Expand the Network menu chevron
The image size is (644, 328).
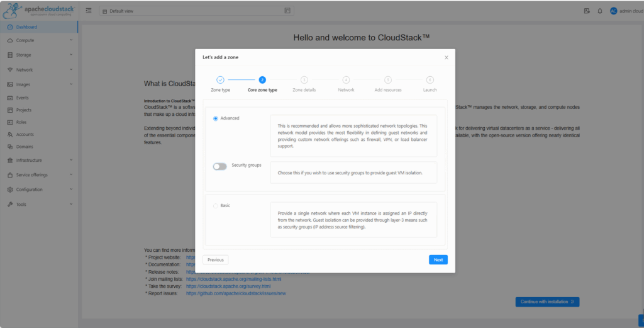70,69
